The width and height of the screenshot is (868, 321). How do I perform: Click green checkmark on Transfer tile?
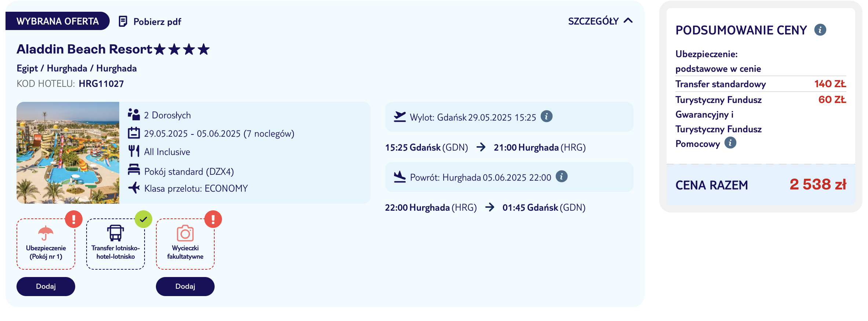[x=143, y=219]
